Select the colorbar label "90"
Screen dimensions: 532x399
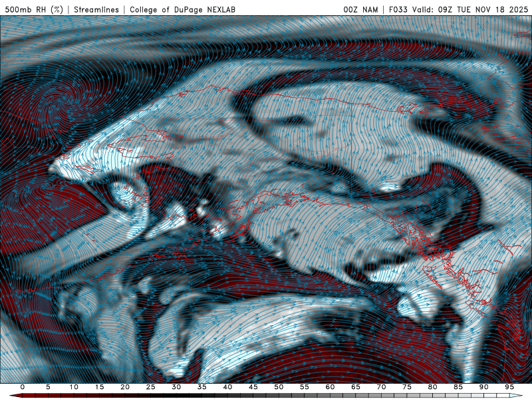click(x=484, y=387)
